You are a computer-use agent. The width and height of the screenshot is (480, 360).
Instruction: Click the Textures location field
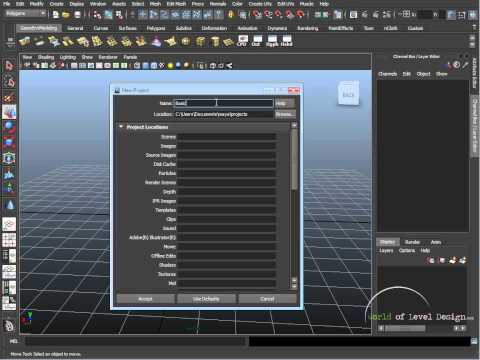(227, 274)
